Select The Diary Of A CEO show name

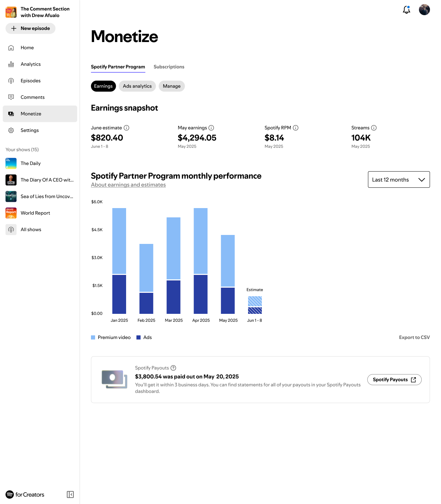coord(47,180)
